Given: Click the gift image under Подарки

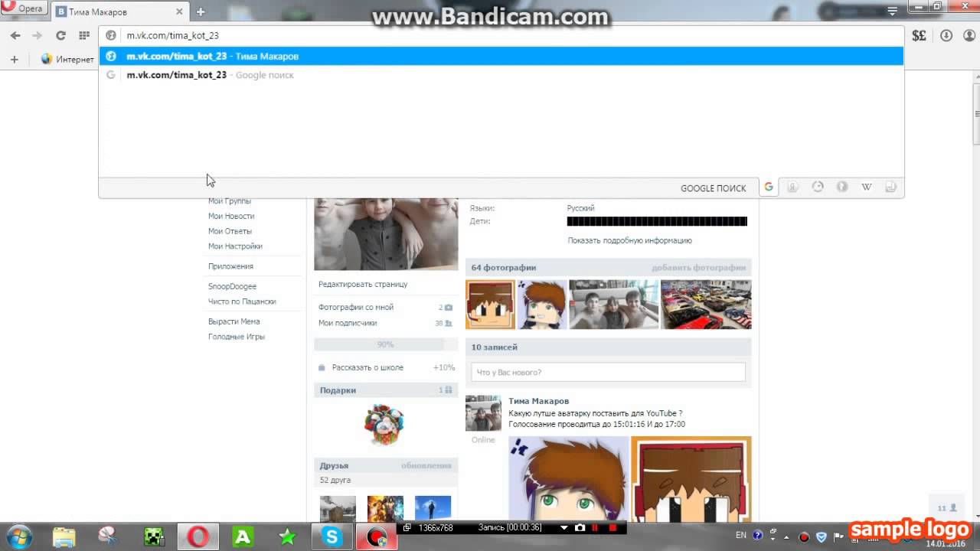Looking at the screenshot, I should 384,425.
